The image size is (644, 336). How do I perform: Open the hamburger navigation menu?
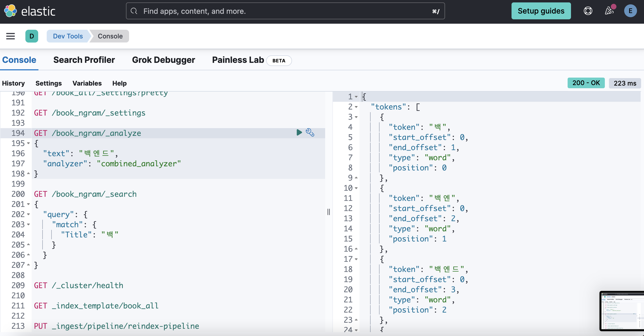click(10, 36)
